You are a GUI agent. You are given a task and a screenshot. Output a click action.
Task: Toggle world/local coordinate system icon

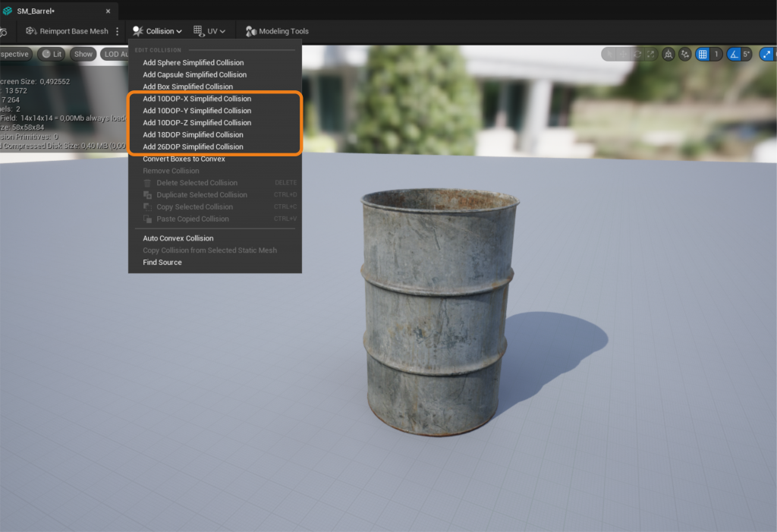[668, 54]
